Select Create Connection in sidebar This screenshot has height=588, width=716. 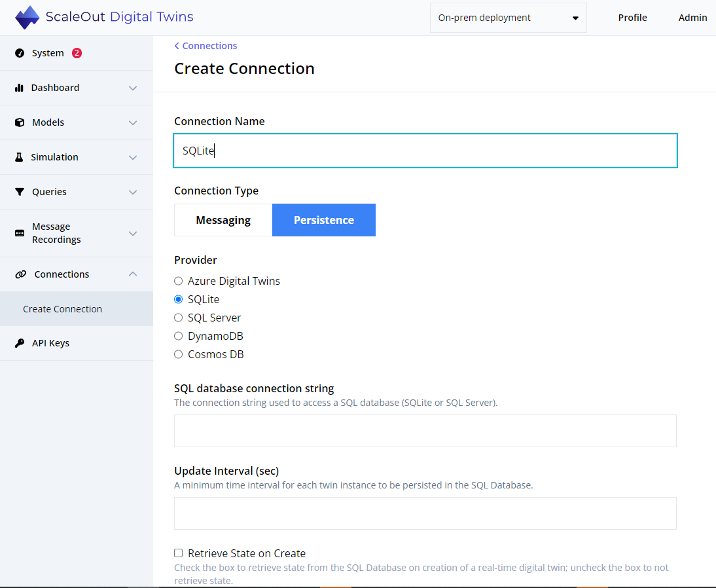click(77, 309)
